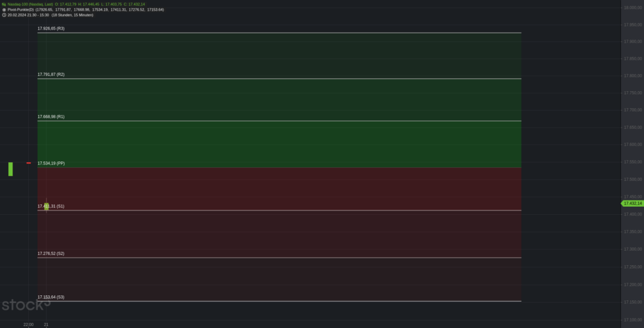Click the 21 date label on the time axis
The width and height of the screenshot is (644, 328).
46,325
